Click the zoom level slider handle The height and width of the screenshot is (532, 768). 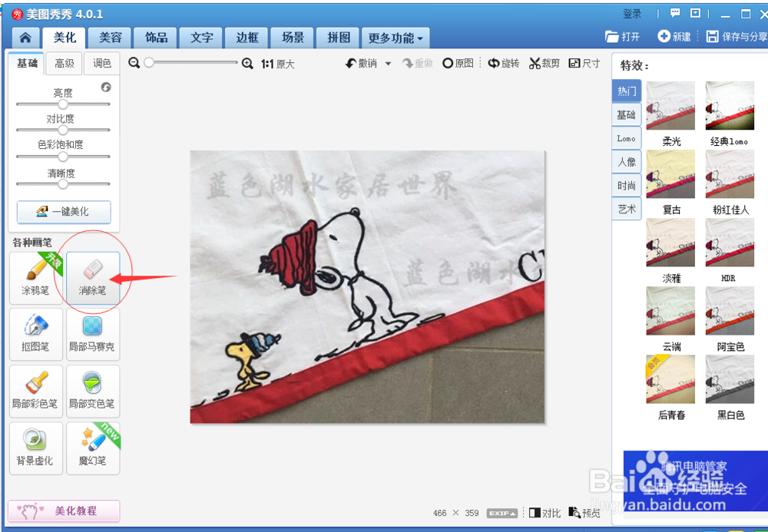pos(149,63)
